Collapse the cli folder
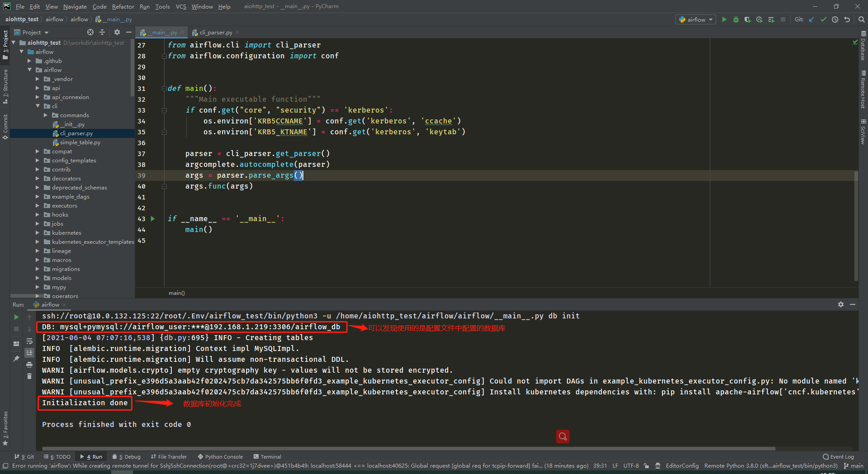The image size is (868, 474). [38, 106]
